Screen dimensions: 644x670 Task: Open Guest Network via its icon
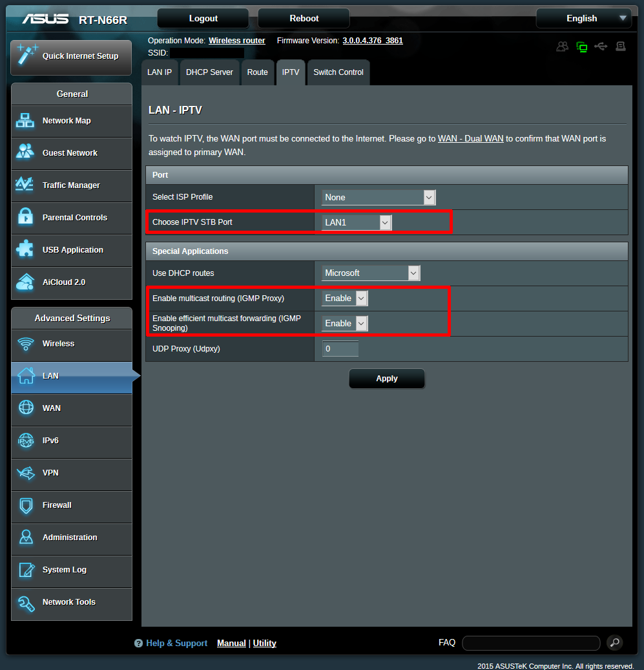[25, 153]
